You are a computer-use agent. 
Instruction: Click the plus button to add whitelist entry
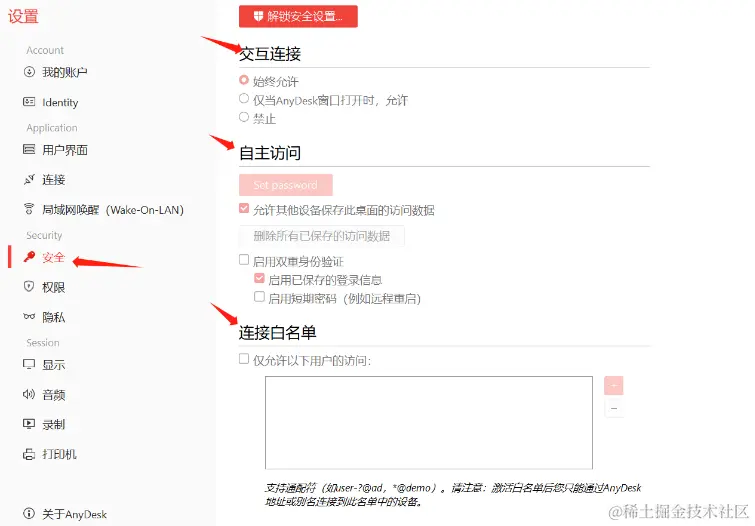613,385
